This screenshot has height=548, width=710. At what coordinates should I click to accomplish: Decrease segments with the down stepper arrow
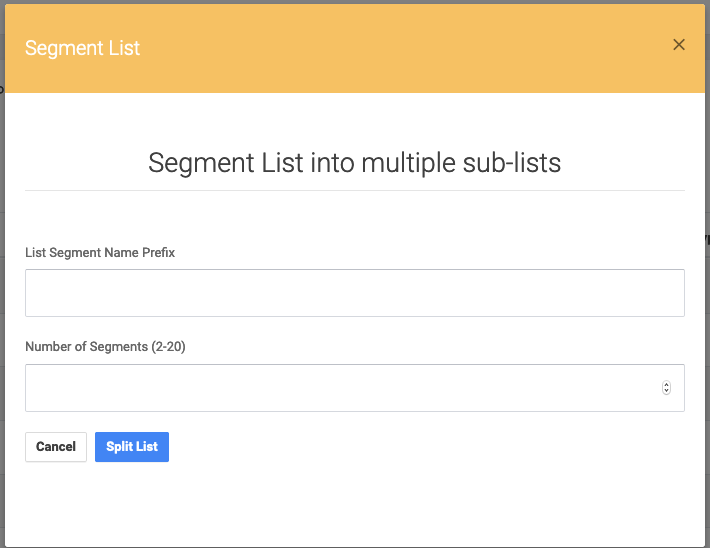[666, 391]
